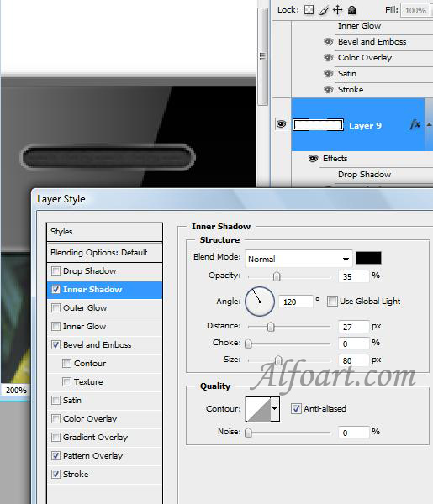Screen dimensions: 433x504
Task: Select Layer 9 thumbnail
Action: 318,124
